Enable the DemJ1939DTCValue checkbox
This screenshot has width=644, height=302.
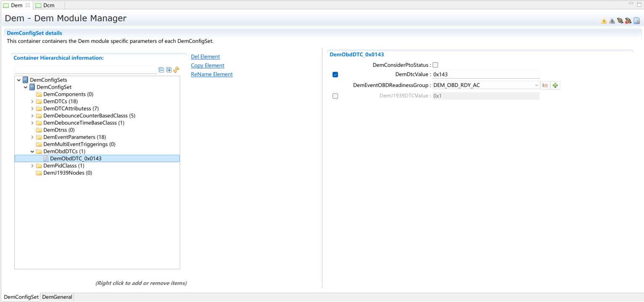click(335, 96)
